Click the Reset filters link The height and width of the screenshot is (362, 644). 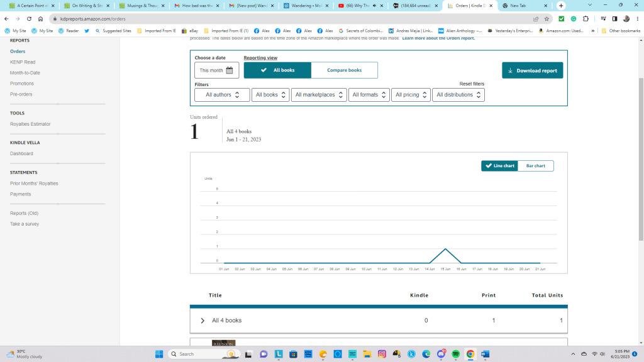472,84
